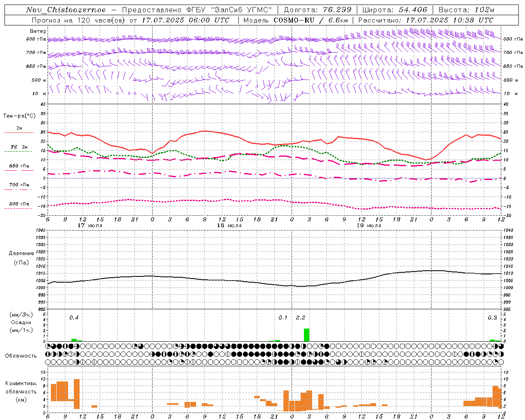Image resolution: width=525 pixels, height=420 pixels.
Task: Click the Осадки precipitation label
Action: (x=21, y=322)
